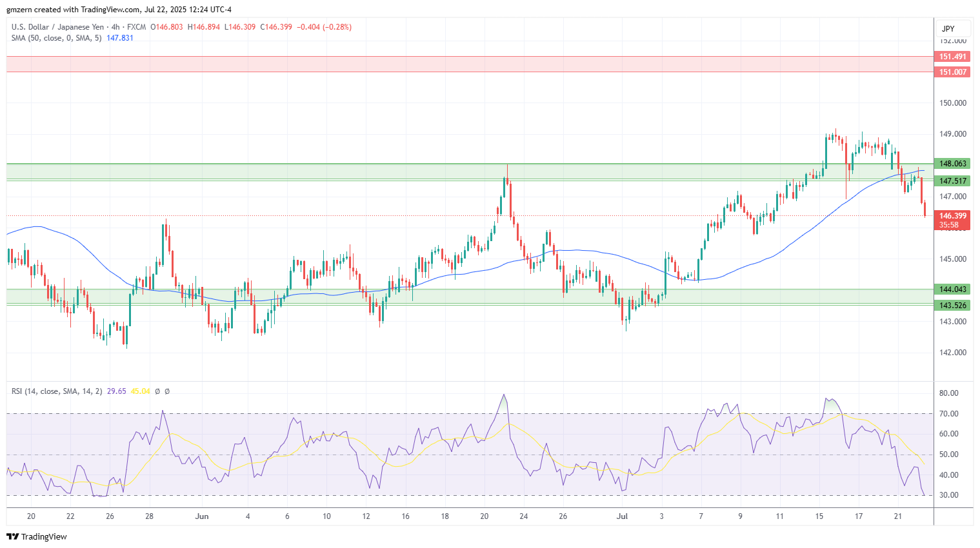Click the candle countdown timer 35:58

[x=948, y=225]
